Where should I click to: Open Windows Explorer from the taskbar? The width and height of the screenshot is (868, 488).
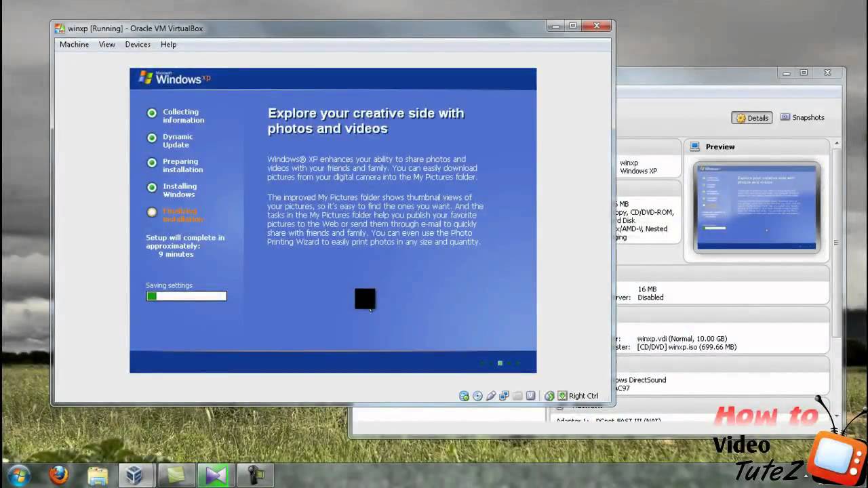pos(98,475)
